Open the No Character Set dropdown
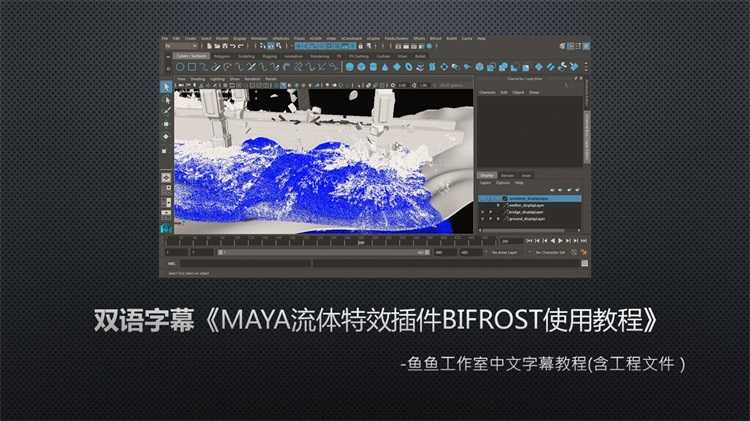750x421 pixels. [x=550, y=252]
